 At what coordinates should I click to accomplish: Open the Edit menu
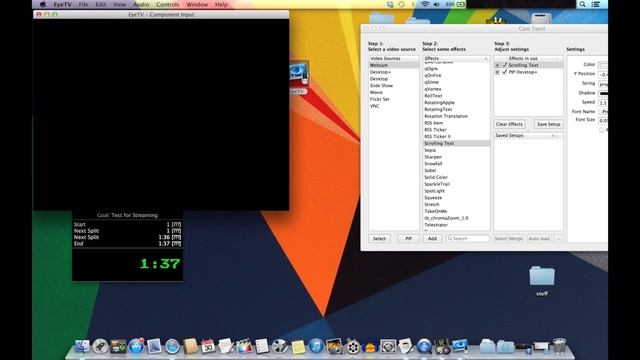(100, 4)
